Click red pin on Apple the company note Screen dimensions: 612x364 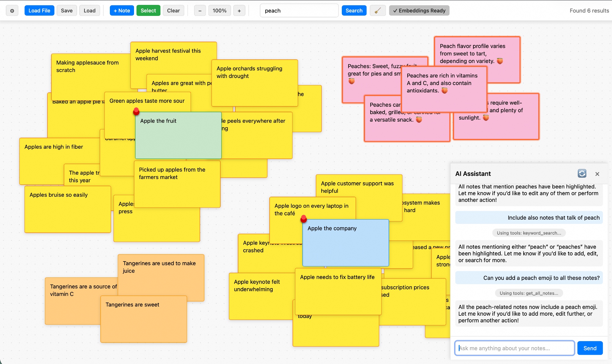304,218
